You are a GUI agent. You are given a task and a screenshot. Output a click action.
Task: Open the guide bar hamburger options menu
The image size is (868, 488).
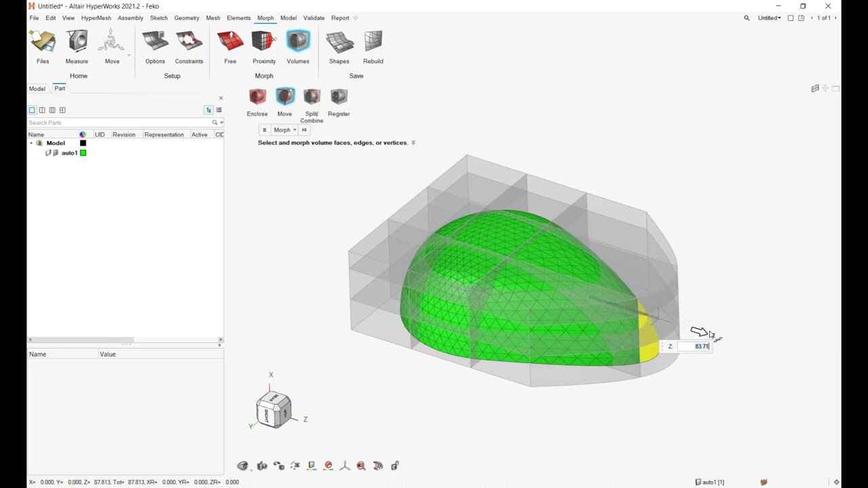click(264, 130)
